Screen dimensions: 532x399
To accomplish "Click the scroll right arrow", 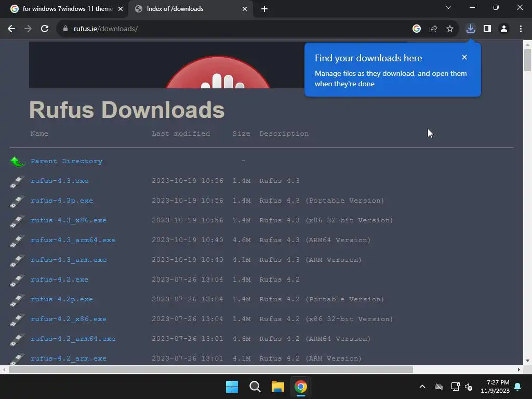I will pyautogui.click(x=519, y=369).
